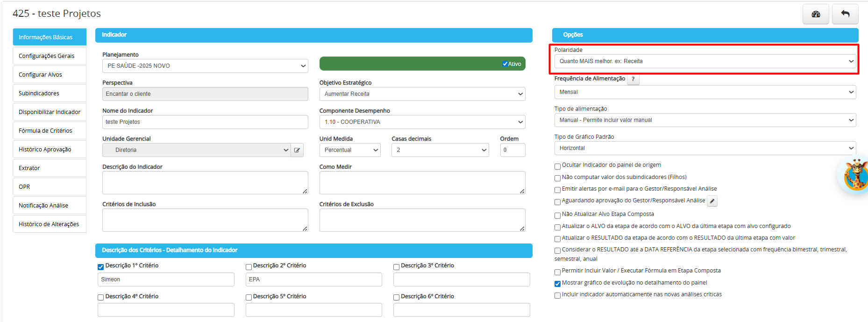Open the giraffe assistant avatar
868x322 pixels.
[856, 175]
